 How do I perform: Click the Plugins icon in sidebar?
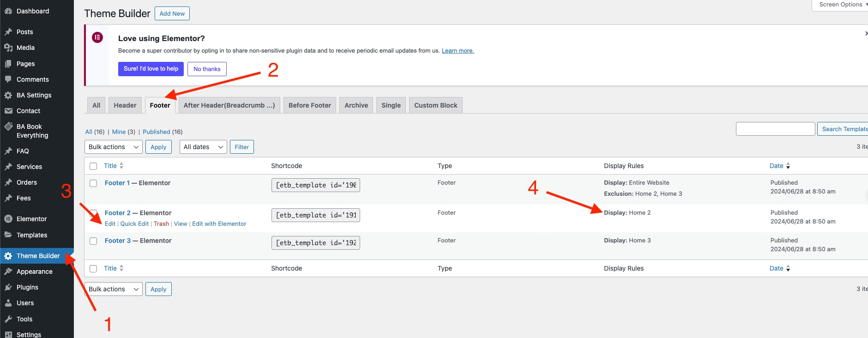(x=8, y=287)
